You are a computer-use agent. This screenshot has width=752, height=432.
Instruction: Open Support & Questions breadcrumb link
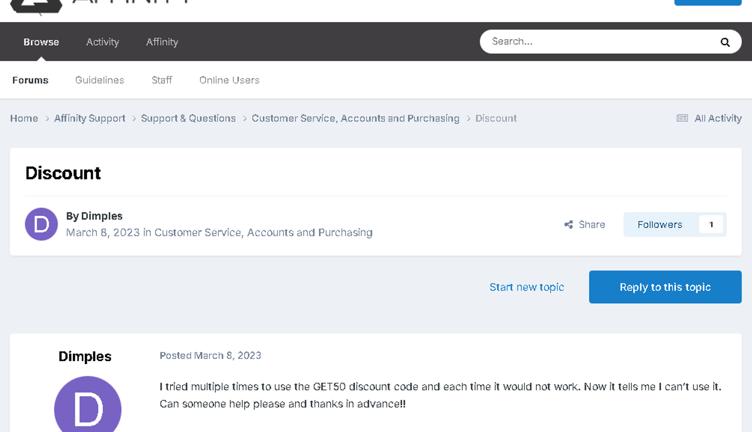pos(188,118)
